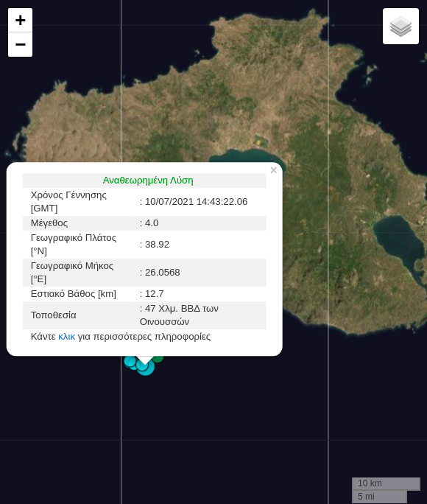Image resolution: width=427 pixels, height=504 pixels.
Task: Click the longitude value 26.0568
Action: click(x=163, y=272)
